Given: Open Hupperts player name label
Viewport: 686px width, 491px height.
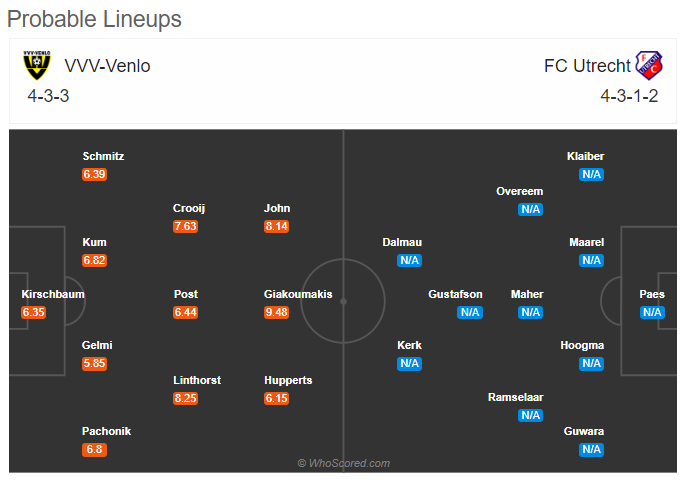Looking at the screenshot, I should coord(288,380).
